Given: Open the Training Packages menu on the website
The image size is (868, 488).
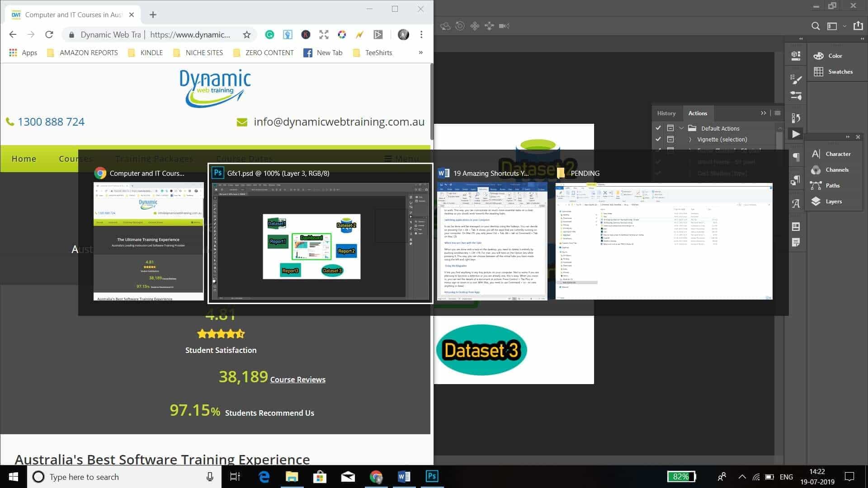Looking at the screenshot, I should click(154, 159).
